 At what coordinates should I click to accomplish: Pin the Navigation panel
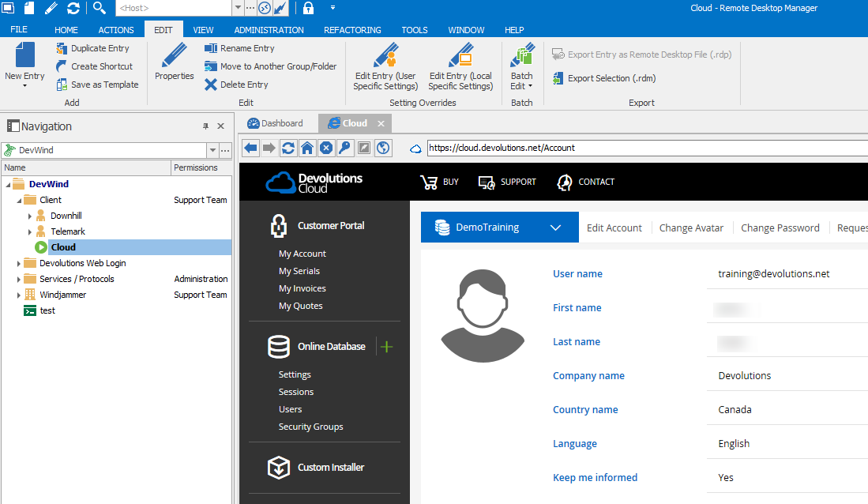point(206,126)
